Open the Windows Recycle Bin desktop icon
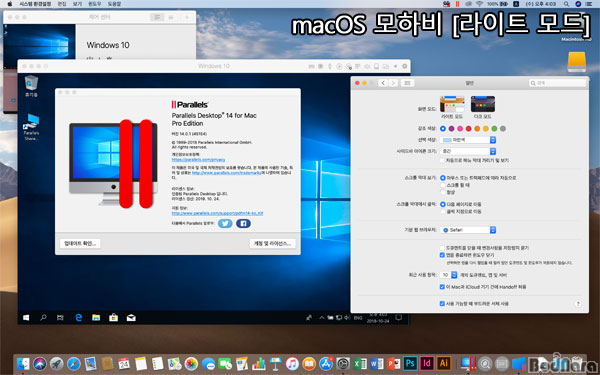The width and height of the screenshot is (600, 375). (31, 86)
